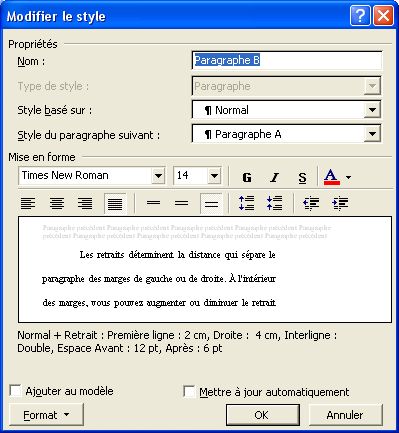Open the Times New Roman font dropdown
This screenshot has height=433, width=399.
point(158,176)
